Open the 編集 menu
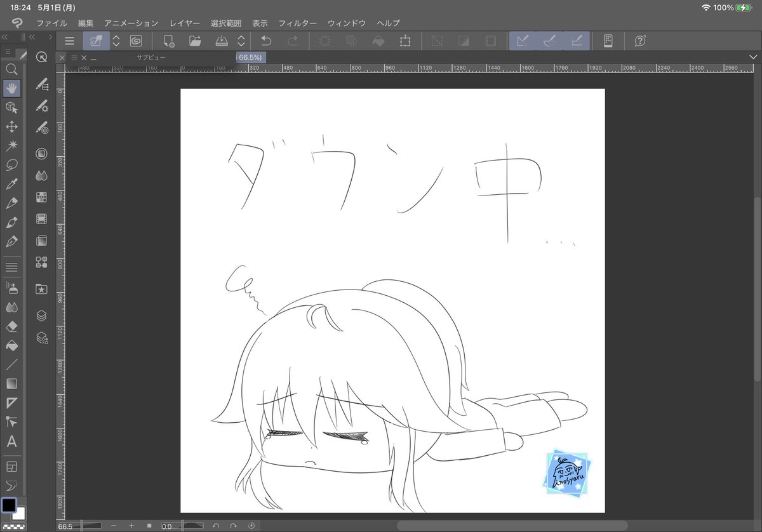The image size is (762, 532). [86, 23]
